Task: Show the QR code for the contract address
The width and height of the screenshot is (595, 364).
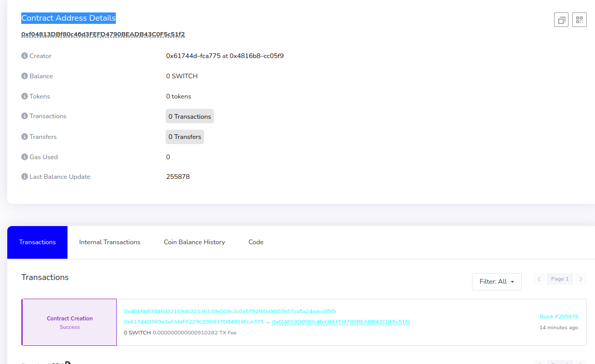Action: [x=579, y=20]
